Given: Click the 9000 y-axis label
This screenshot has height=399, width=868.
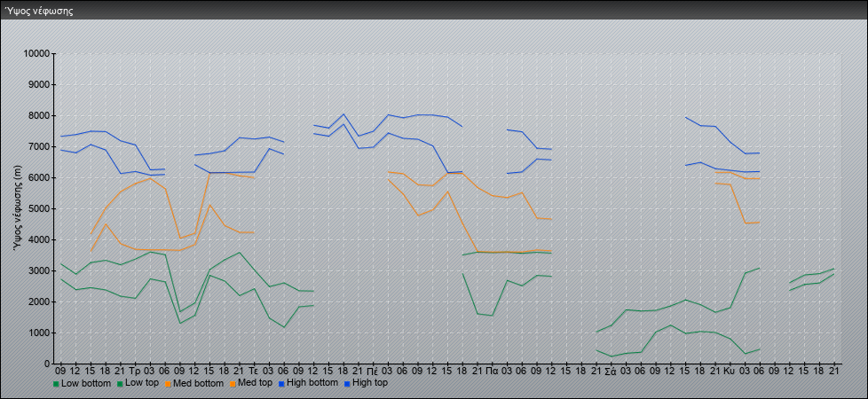Looking at the screenshot, I should coord(39,84).
